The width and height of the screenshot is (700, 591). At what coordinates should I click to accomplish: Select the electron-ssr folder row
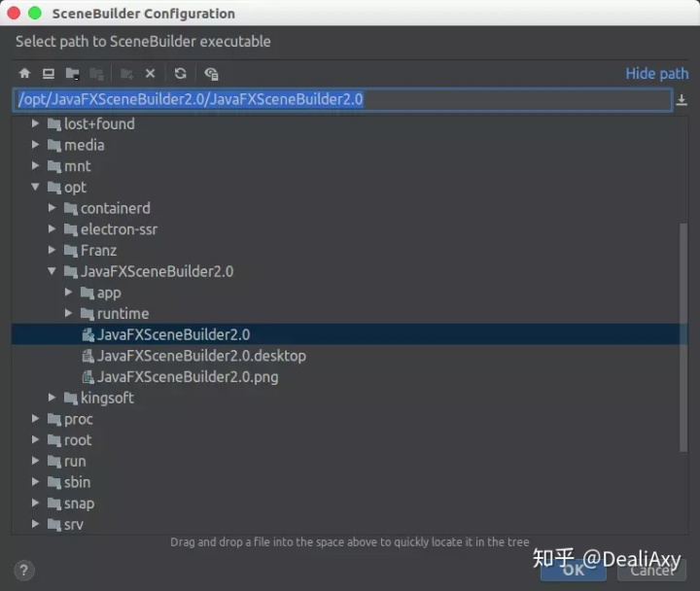349,229
